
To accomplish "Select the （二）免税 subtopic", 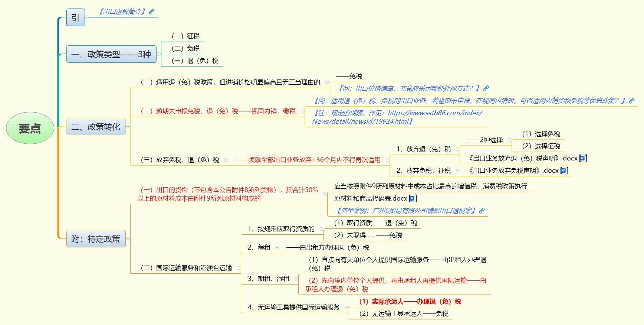I will (185, 48).
